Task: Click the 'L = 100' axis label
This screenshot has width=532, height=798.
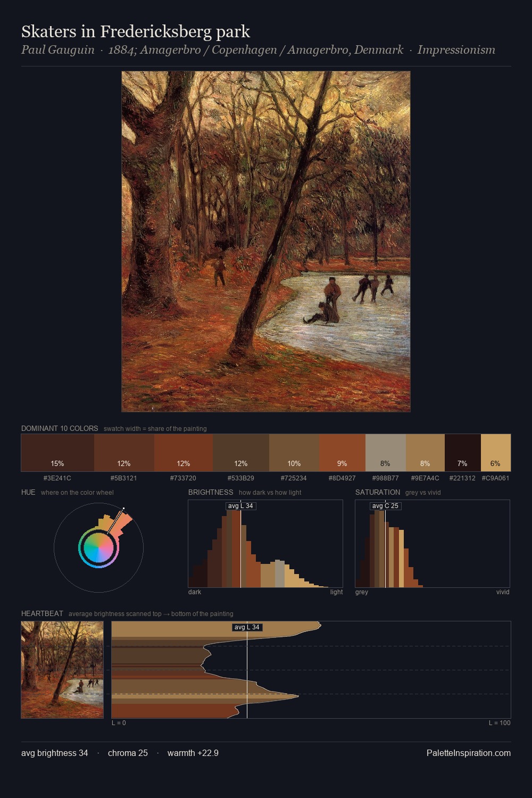Action: (500, 722)
